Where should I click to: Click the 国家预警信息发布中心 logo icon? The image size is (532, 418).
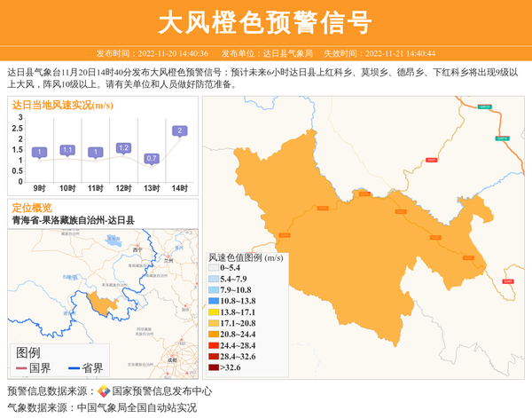tap(104, 391)
